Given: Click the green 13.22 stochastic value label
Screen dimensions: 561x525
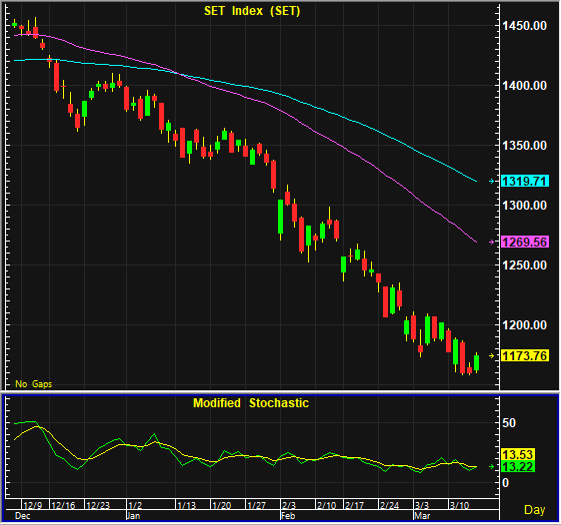Looking at the screenshot, I should [518, 467].
